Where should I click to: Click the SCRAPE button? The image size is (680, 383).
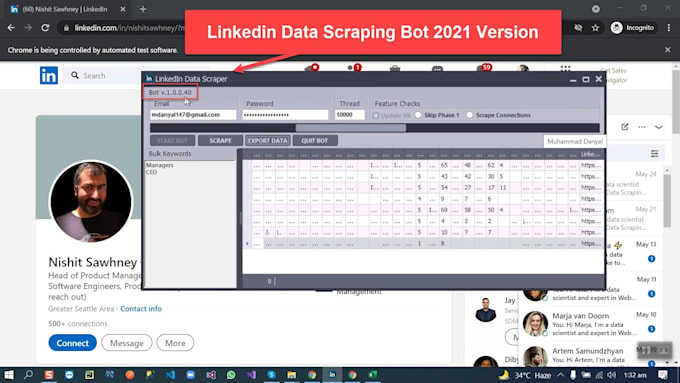(x=220, y=141)
